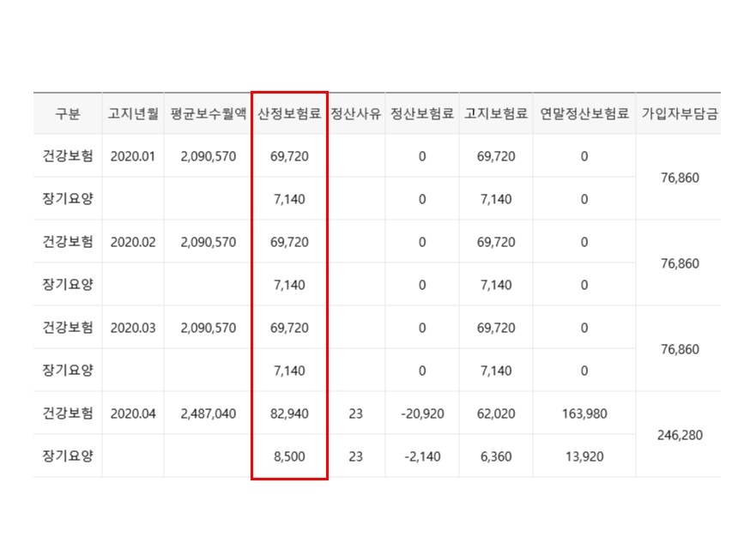Select the 2020.04 date cell

pos(133,413)
